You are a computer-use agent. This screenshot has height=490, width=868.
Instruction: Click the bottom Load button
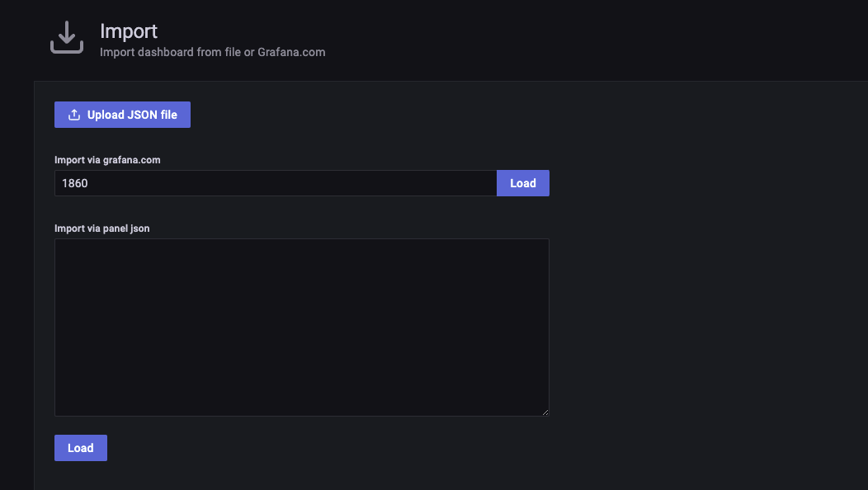point(80,447)
